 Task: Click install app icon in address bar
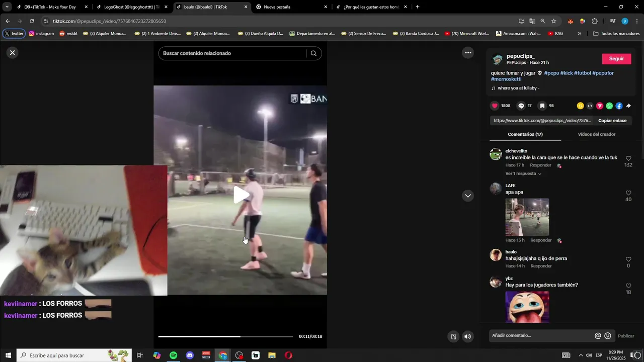[521, 21]
